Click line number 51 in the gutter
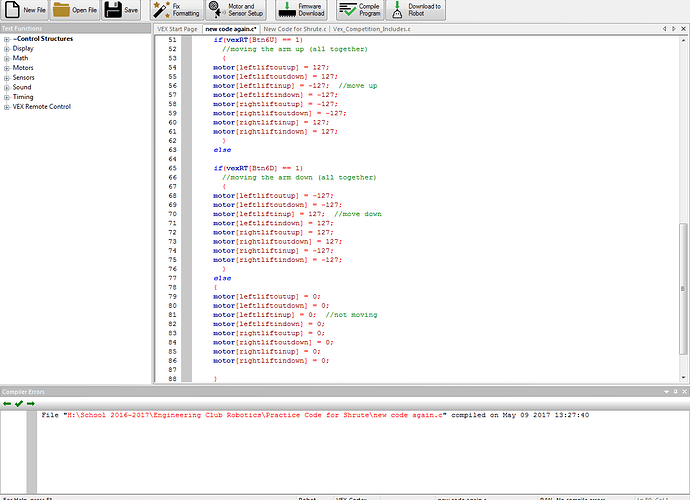The image size is (690, 500). click(x=172, y=40)
